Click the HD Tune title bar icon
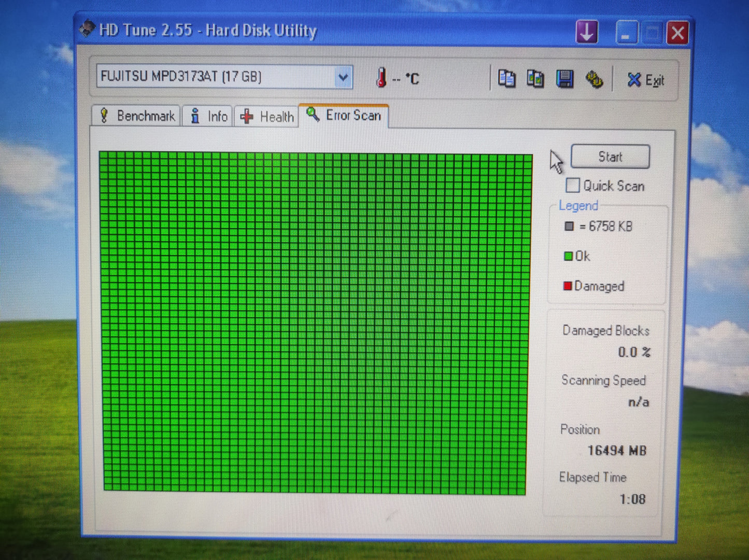This screenshot has width=749, height=560. click(x=87, y=29)
